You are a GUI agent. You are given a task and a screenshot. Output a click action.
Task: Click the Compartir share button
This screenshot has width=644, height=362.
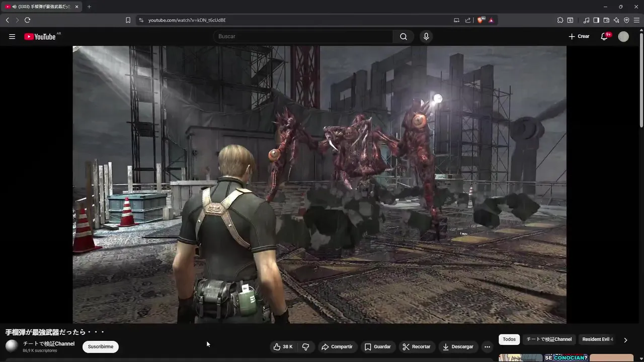[x=337, y=346]
